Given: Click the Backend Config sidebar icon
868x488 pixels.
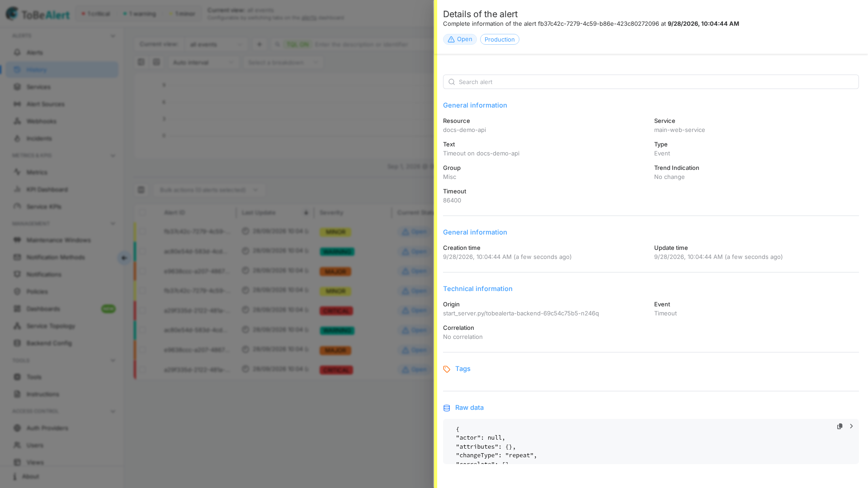Looking at the screenshot, I should [x=17, y=343].
